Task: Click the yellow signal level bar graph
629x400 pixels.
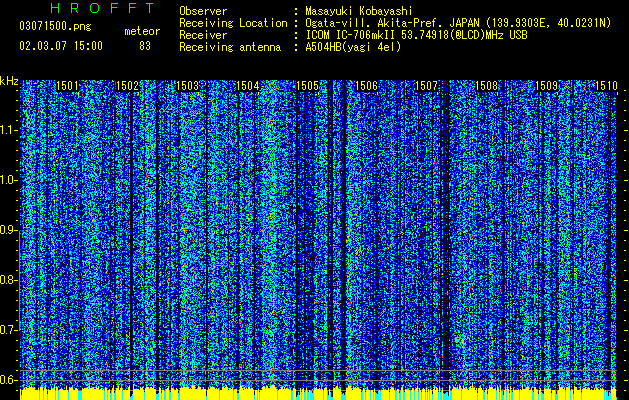Action: coord(318,394)
